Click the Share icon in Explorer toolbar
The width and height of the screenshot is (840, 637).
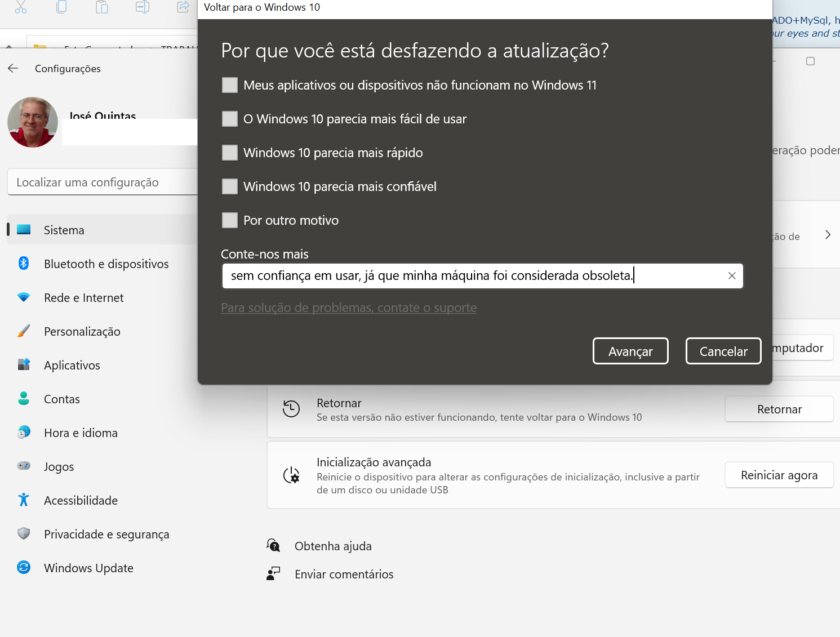pyautogui.click(x=183, y=7)
